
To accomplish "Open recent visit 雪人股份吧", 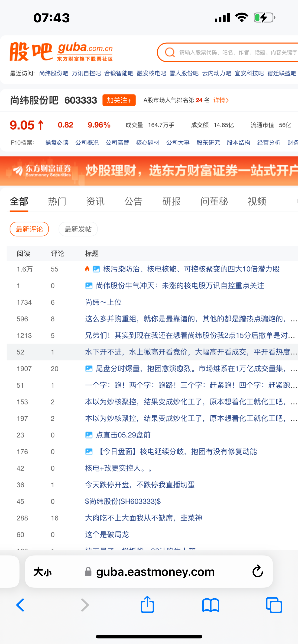I will 184,73.
